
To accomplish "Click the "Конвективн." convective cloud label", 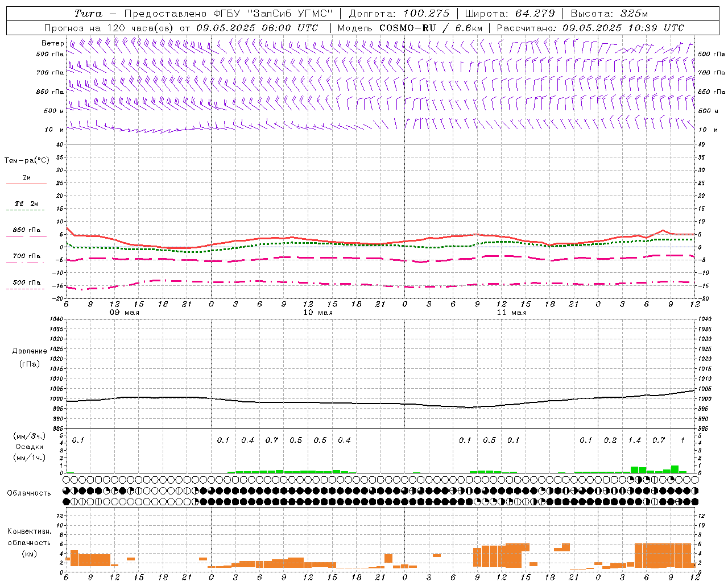I will (29, 531).
